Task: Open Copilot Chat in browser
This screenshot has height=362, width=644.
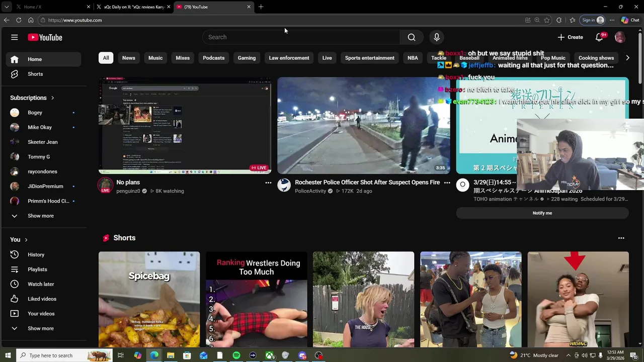Action: [x=630, y=20]
